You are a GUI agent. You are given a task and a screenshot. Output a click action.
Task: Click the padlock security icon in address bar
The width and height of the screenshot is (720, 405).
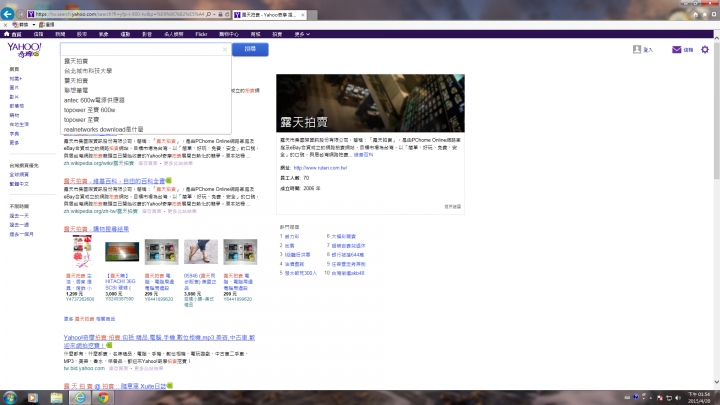point(220,14)
